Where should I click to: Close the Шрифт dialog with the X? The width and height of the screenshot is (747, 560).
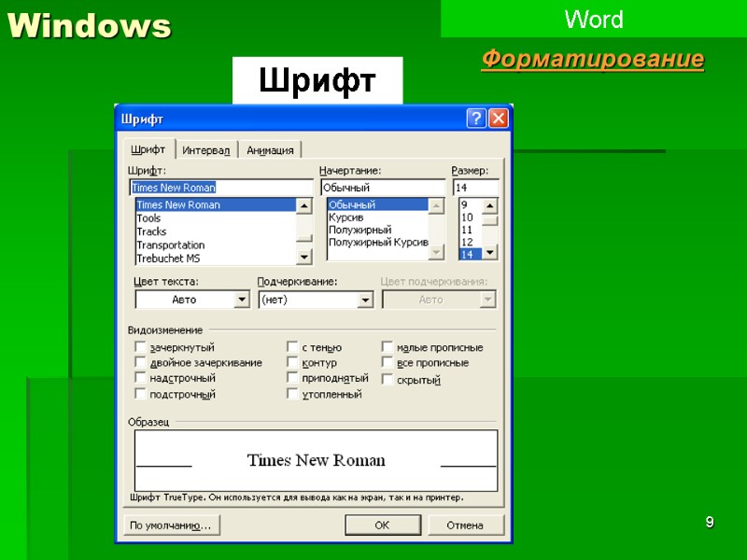499,119
